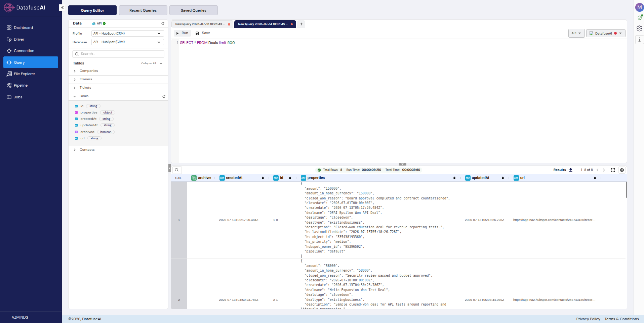This screenshot has width=644, height=323.
Task: Go to the next results page
Action: [604, 170]
